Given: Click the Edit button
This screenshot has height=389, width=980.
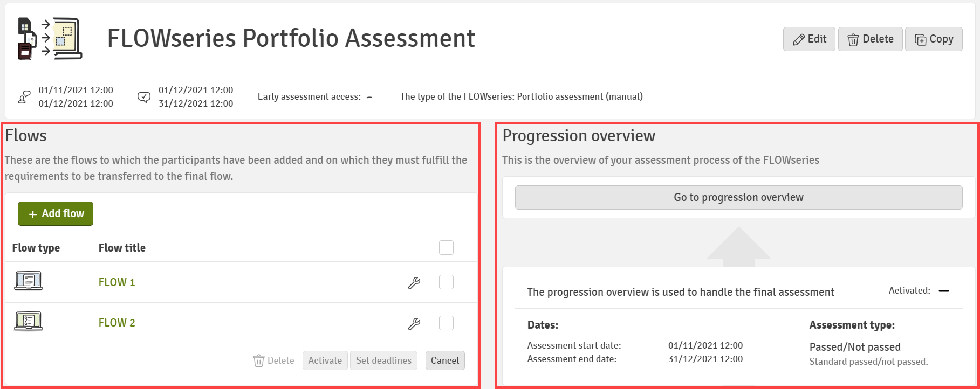Looking at the screenshot, I should click(809, 39).
